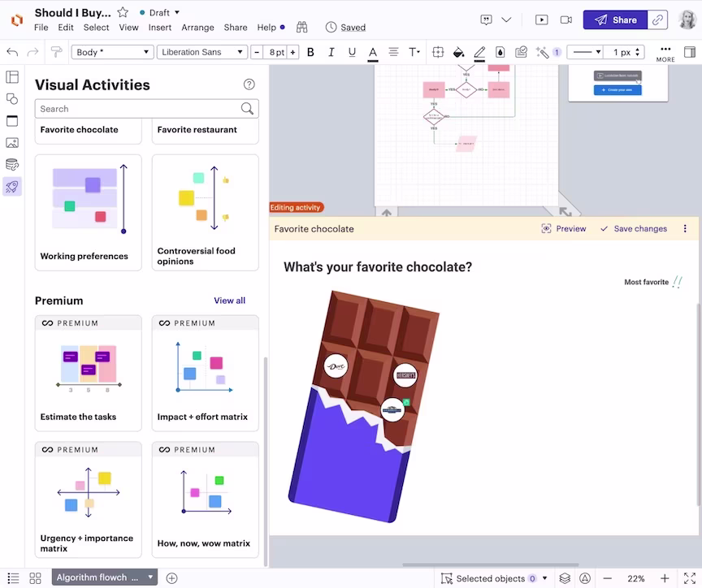Open the Working preferences activity card
Viewport: 702px width, 588px height.
(89, 213)
